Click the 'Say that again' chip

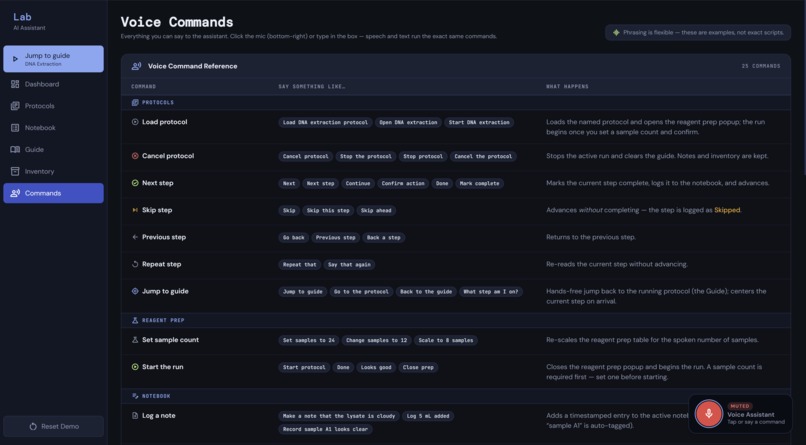(x=349, y=265)
